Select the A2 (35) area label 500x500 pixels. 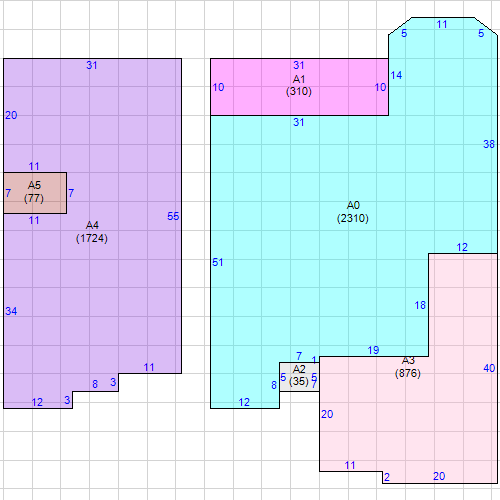(x=299, y=375)
